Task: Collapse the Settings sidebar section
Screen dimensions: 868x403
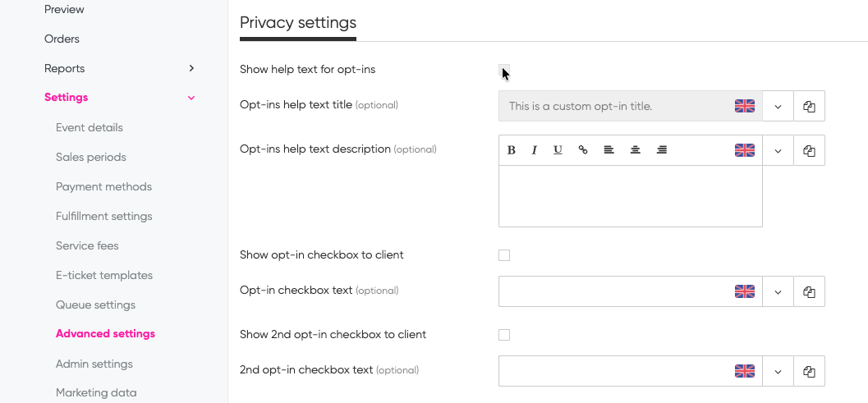Action: tap(191, 98)
